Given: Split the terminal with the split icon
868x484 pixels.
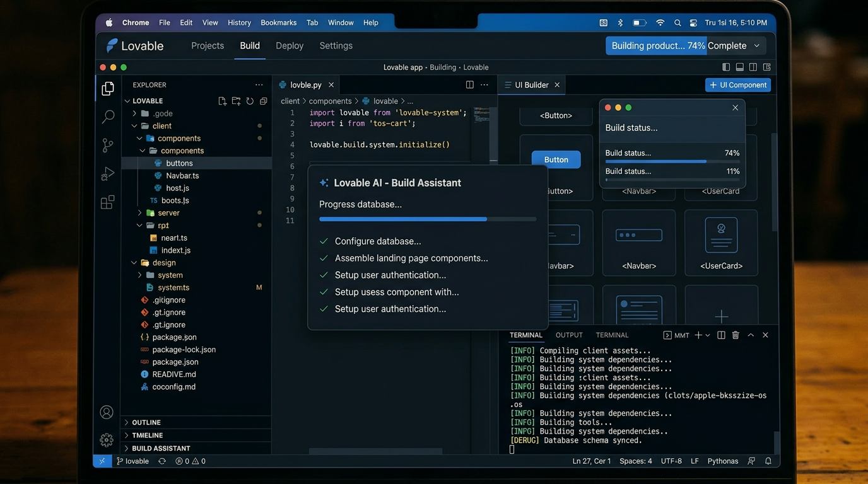Looking at the screenshot, I should pyautogui.click(x=720, y=335).
